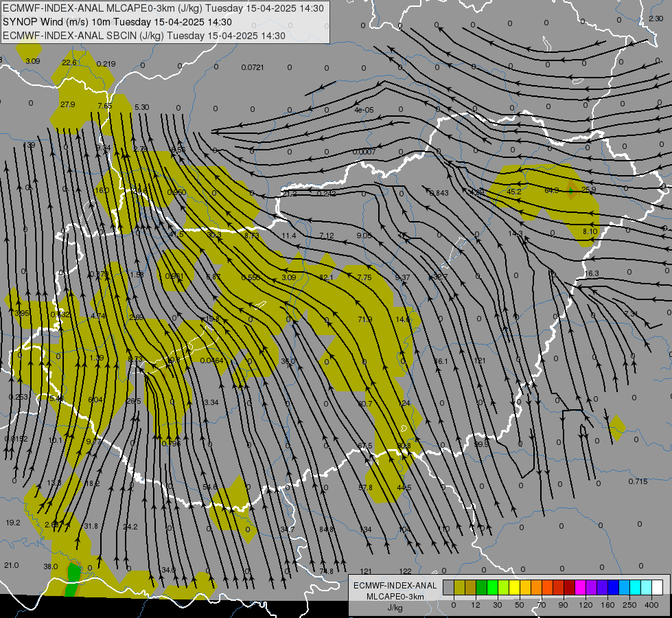Click the dark green legend swatch

tap(481, 587)
